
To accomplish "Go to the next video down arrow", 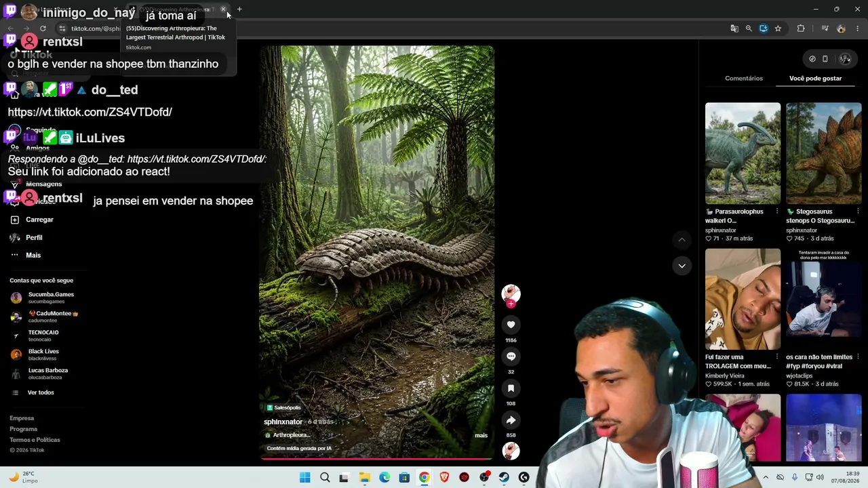I will coord(682,266).
